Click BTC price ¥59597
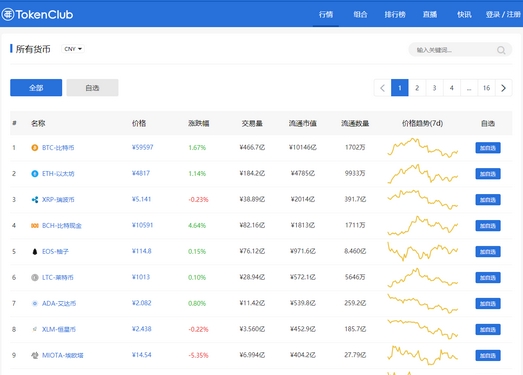 142,147
